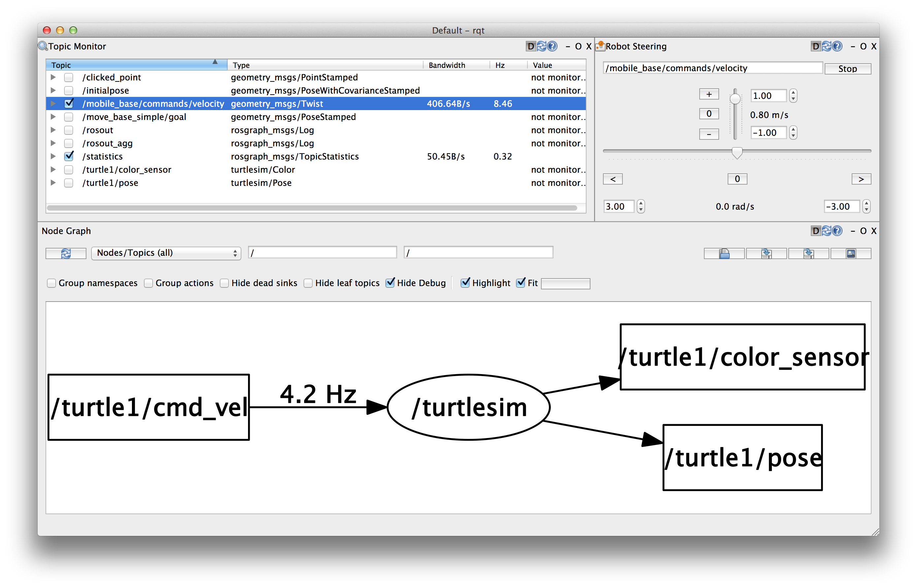Turn left with the < button

click(613, 179)
